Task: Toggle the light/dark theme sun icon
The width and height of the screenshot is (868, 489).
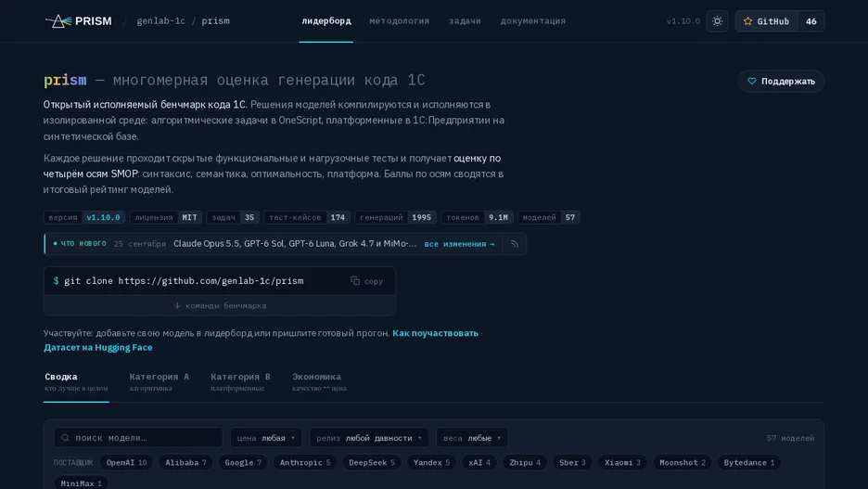Action: [x=718, y=21]
